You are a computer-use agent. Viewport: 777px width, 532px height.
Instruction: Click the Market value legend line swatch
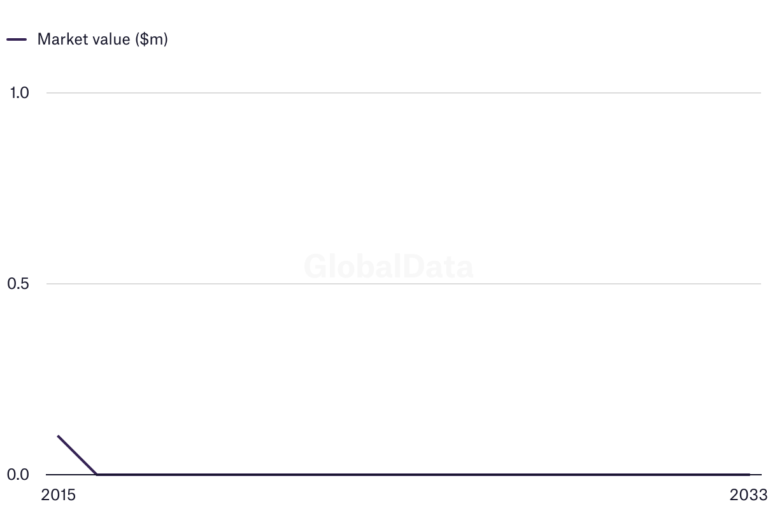[17, 39]
